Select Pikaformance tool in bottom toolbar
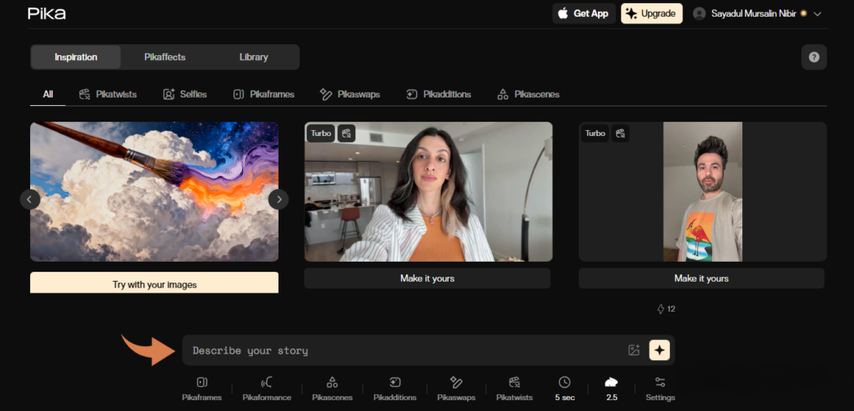 click(266, 388)
